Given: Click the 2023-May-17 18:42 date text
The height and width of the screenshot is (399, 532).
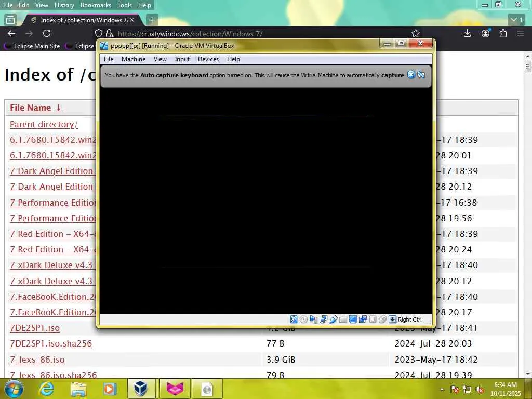Looking at the screenshot, I should point(436,360).
